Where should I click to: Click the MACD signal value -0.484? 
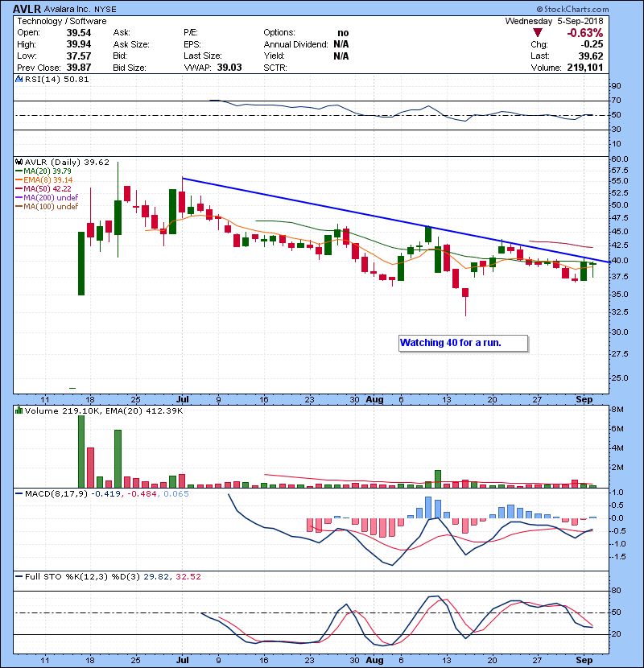click(142, 494)
